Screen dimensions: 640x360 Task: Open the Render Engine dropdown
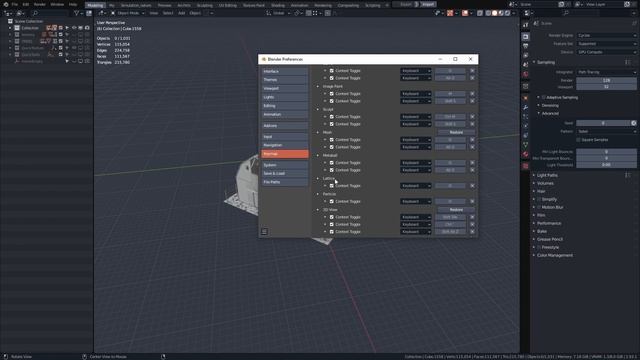coord(606,36)
